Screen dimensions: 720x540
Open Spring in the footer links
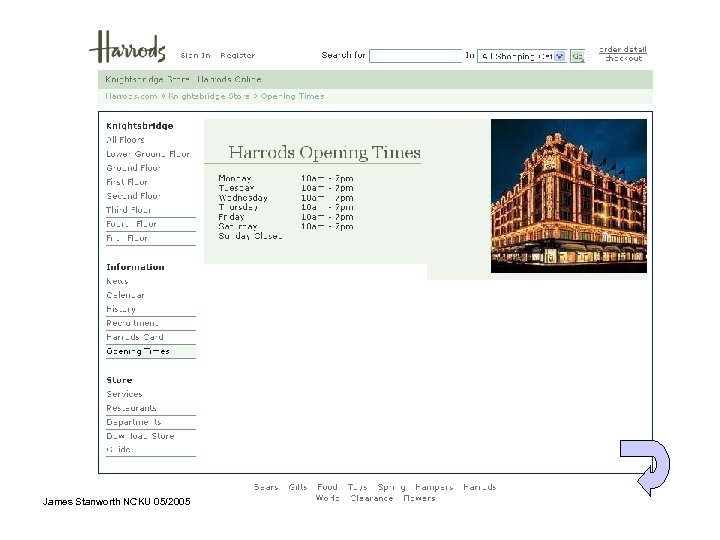coord(391,487)
